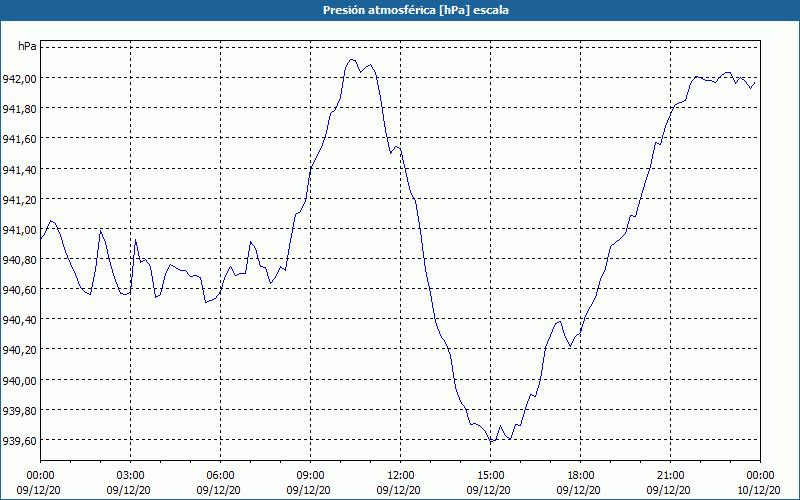Select the 941,40 axis value
The width and height of the screenshot is (800, 500).
[19, 169]
